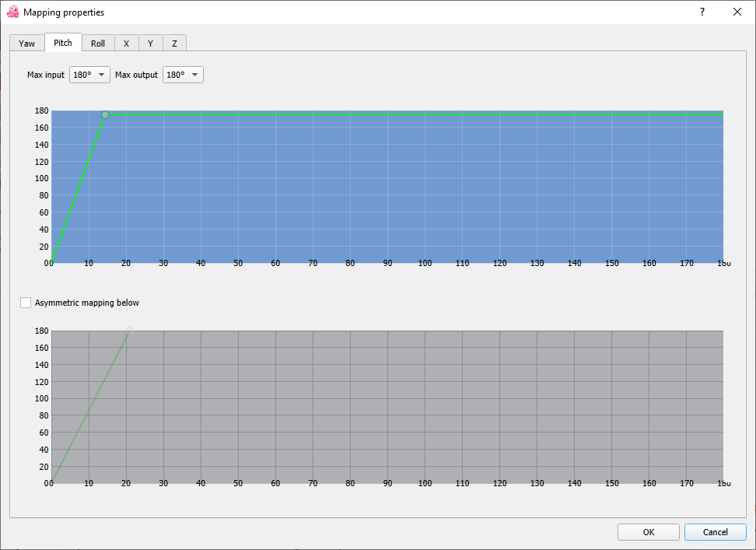Image resolution: width=756 pixels, height=550 pixels.
Task: Switch to the Yaw tab
Action: (27, 44)
